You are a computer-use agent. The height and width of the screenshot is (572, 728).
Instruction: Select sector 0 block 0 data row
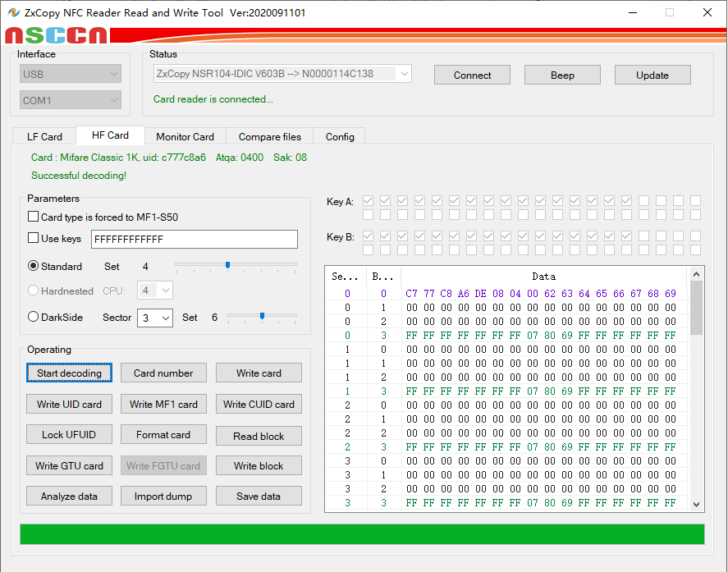506,294
